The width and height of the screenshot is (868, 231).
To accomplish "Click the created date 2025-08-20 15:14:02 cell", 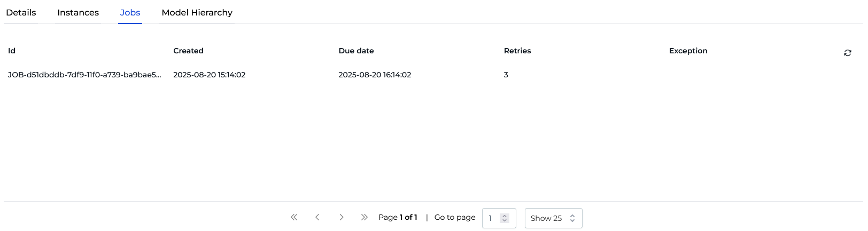I will [x=210, y=75].
